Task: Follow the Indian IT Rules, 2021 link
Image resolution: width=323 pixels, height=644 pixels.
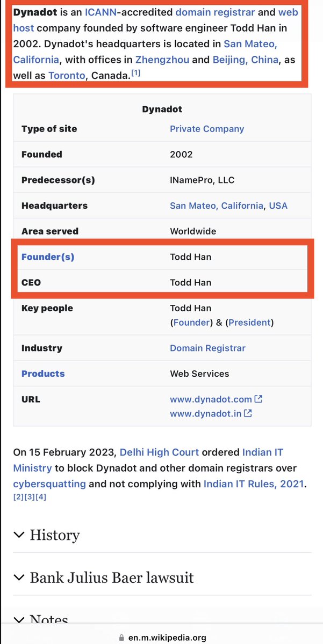Action: [x=253, y=484]
